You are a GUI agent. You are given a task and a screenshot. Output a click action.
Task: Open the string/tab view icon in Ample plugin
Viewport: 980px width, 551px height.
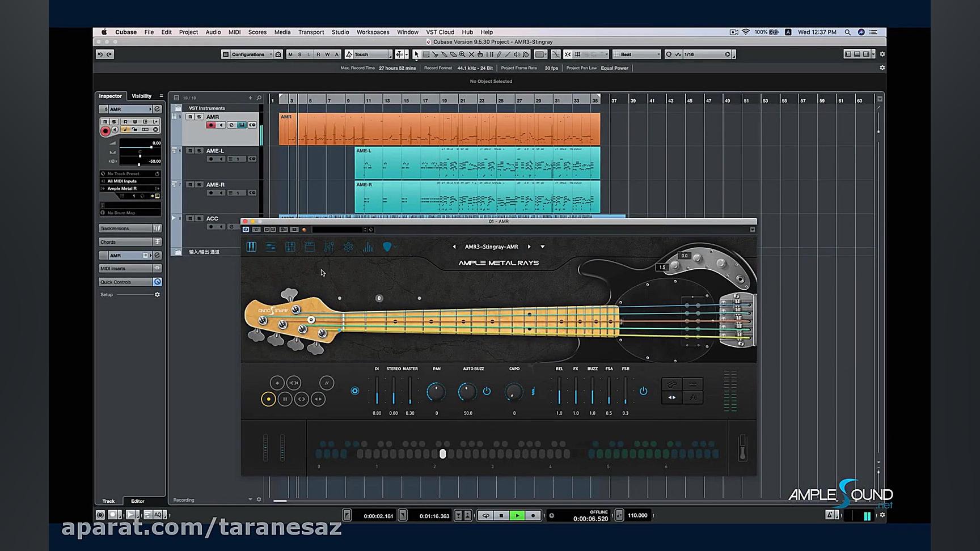[290, 247]
